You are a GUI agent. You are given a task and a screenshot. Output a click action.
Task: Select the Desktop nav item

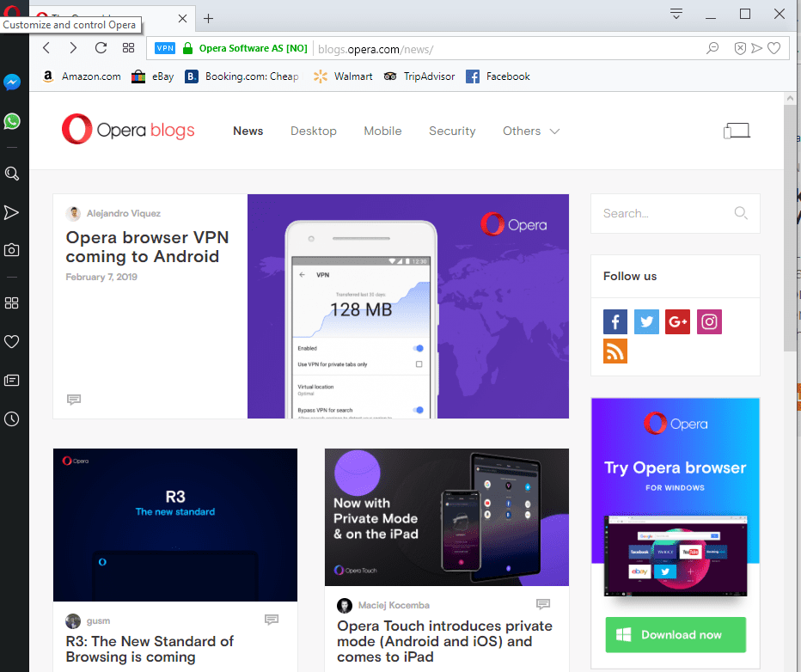point(313,131)
